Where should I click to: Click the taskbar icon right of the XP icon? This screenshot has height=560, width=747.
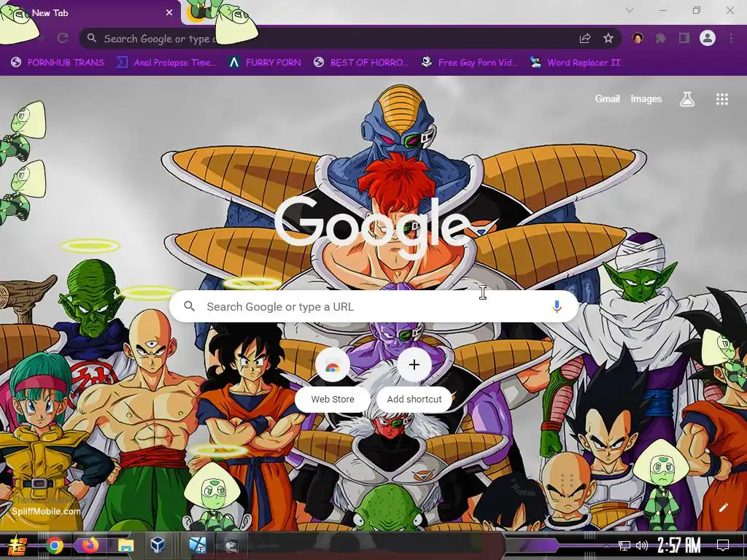point(231,545)
